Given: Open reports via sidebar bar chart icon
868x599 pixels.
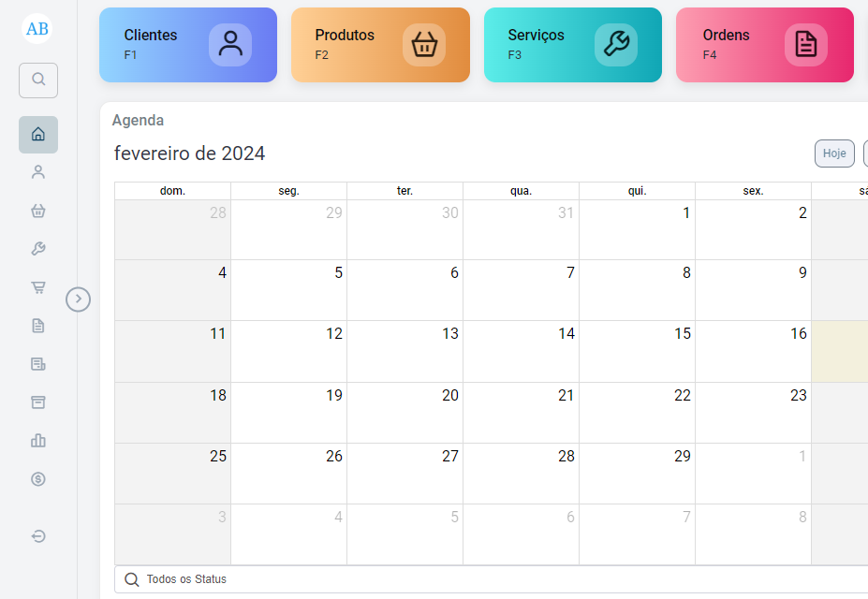Looking at the screenshot, I should point(38,441).
